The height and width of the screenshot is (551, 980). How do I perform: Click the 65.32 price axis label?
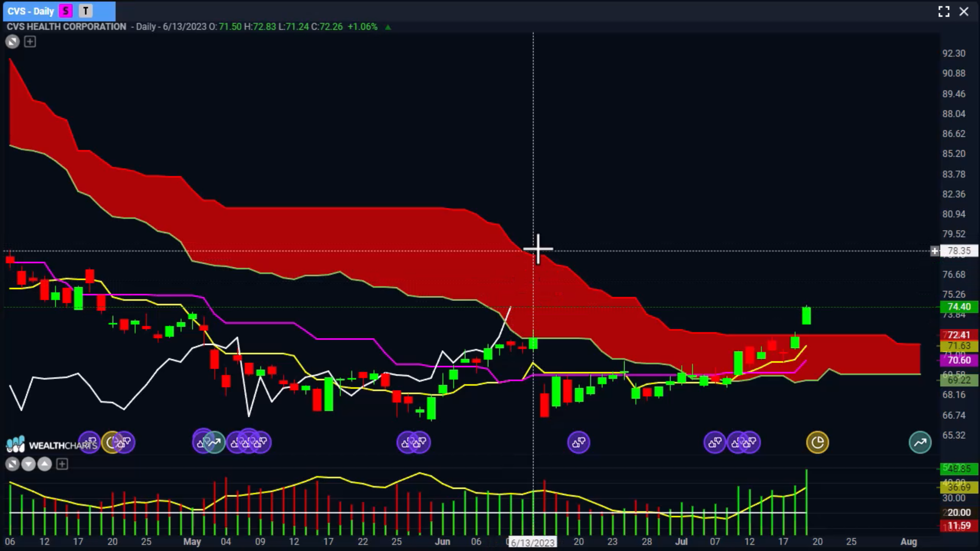pyautogui.click(x=954, y=435)
